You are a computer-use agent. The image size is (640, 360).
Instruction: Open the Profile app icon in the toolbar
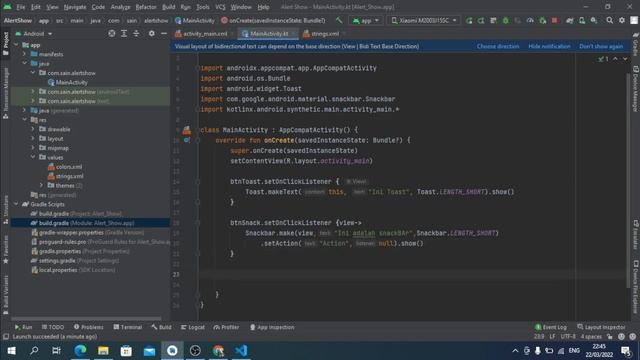pyautogui.click(x=530, y=20)
